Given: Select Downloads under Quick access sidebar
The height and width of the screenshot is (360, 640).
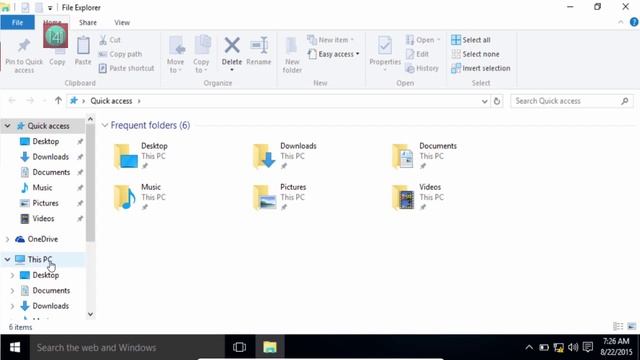Looking at the screenshot, I should [x=50, y=157].
